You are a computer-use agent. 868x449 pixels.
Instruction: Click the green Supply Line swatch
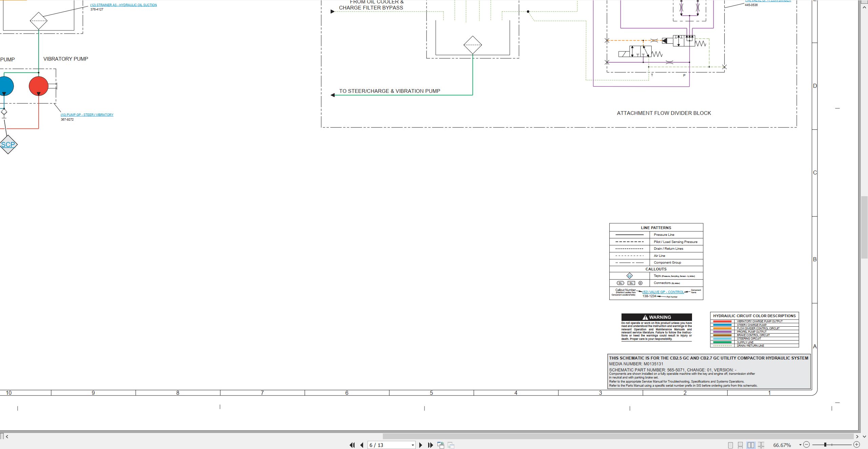point(722,342)
